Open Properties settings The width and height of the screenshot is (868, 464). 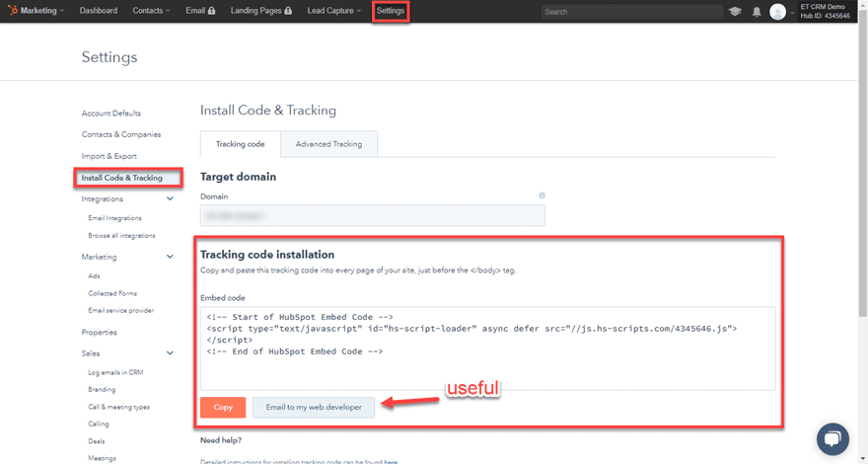tap(99, 333)
